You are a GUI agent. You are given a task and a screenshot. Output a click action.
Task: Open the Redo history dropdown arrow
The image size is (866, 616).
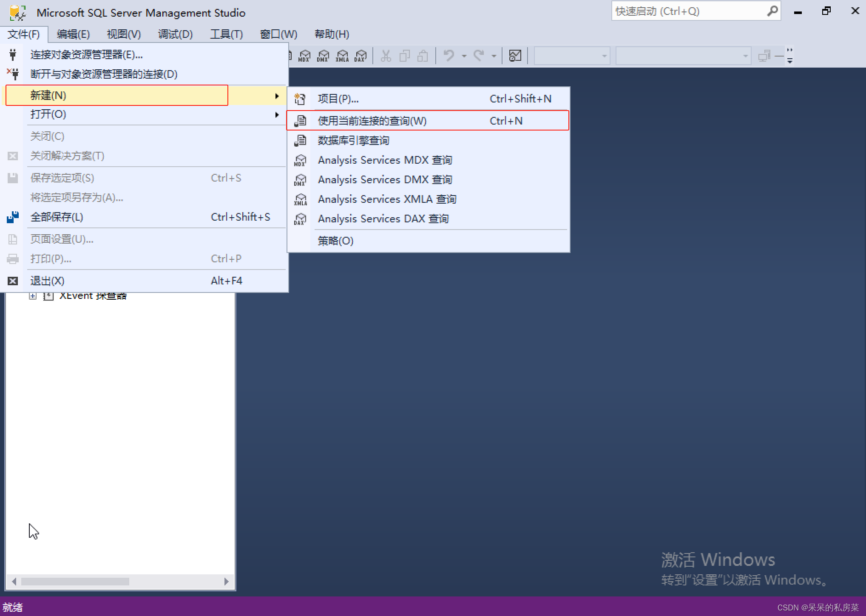click(x=494, y=56)
